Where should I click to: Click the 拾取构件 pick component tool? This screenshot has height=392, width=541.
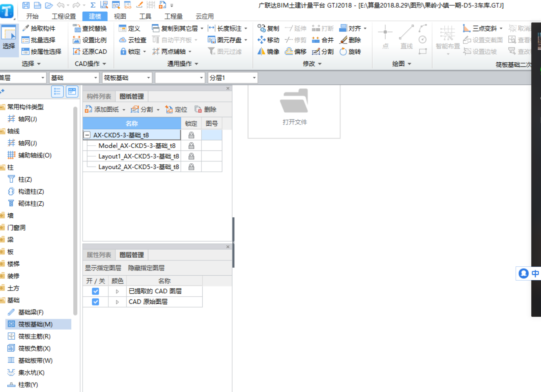pyautogui.click(x=39, y=28)
